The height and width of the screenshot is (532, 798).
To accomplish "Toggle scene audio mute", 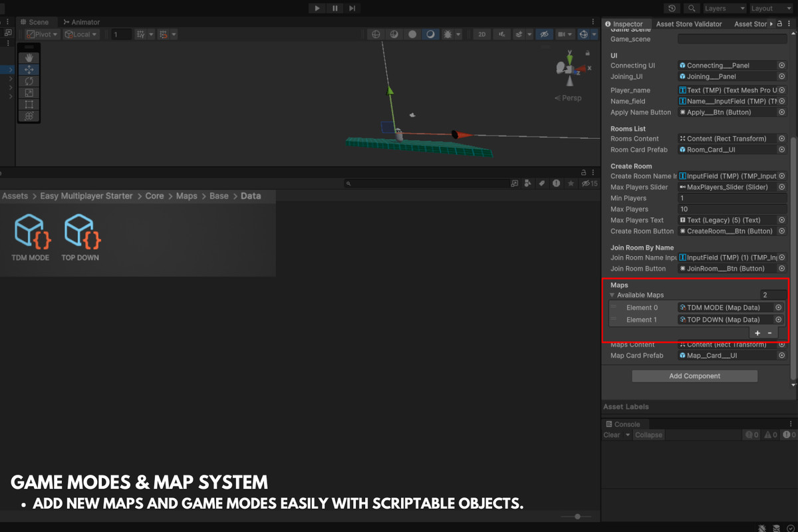I will coord(502,34).
